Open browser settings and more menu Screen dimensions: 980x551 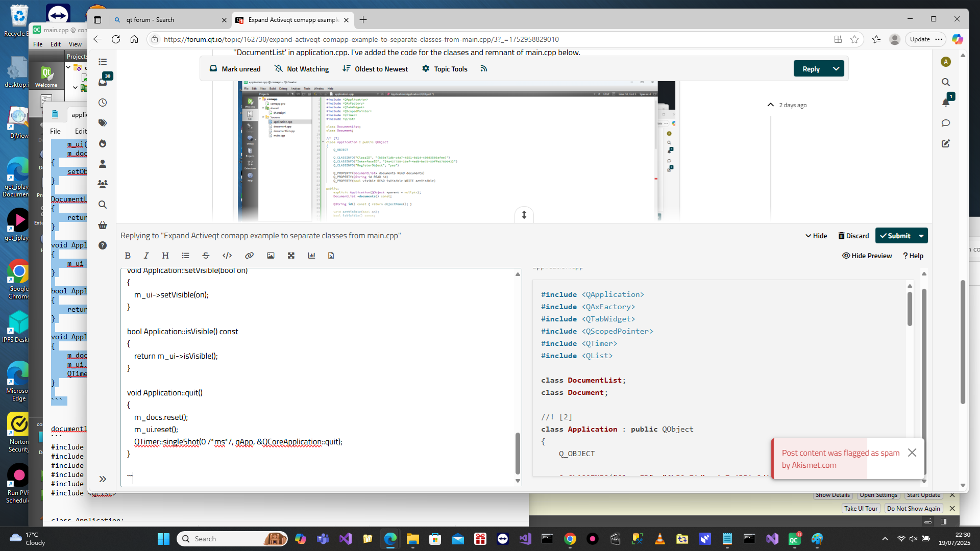point(939,39)
